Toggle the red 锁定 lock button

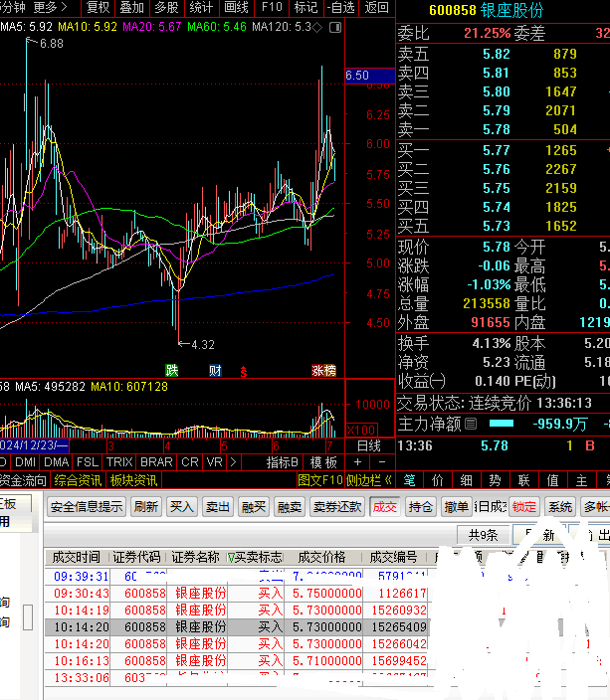[x=523, y=507]
